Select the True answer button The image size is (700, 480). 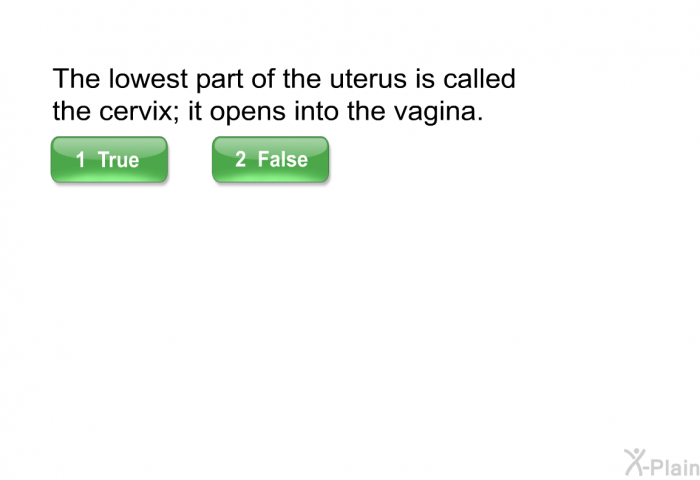[109, 160]
